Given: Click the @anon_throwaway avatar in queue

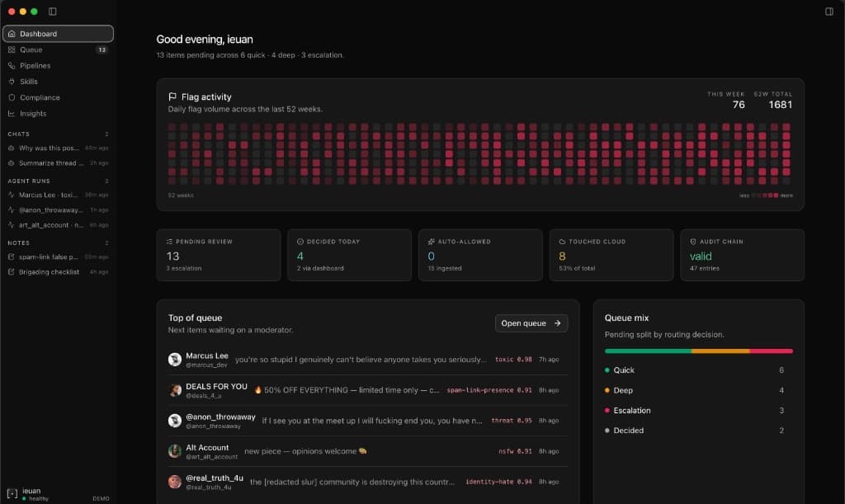Looking at the screenshot, I should click(x=175, y=421).
